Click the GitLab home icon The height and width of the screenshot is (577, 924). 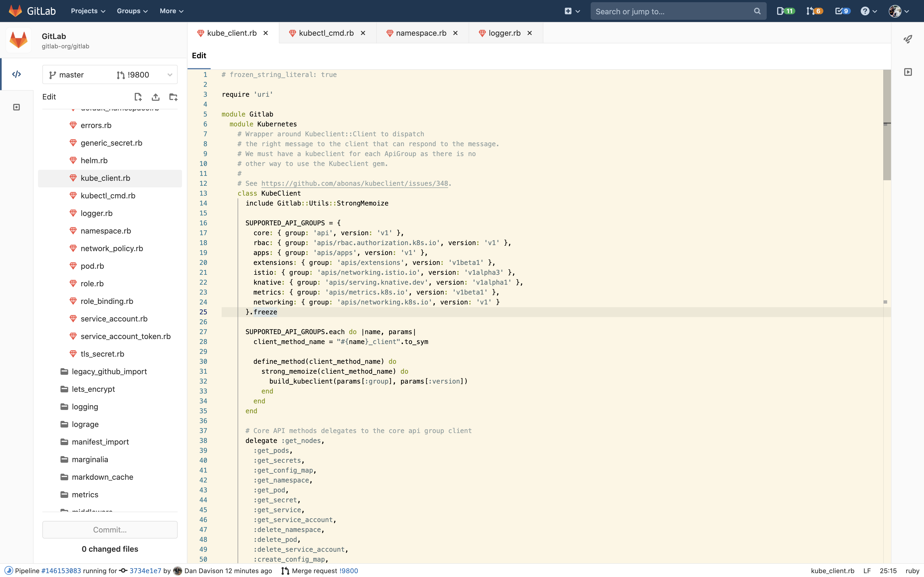tap(15, 11)
